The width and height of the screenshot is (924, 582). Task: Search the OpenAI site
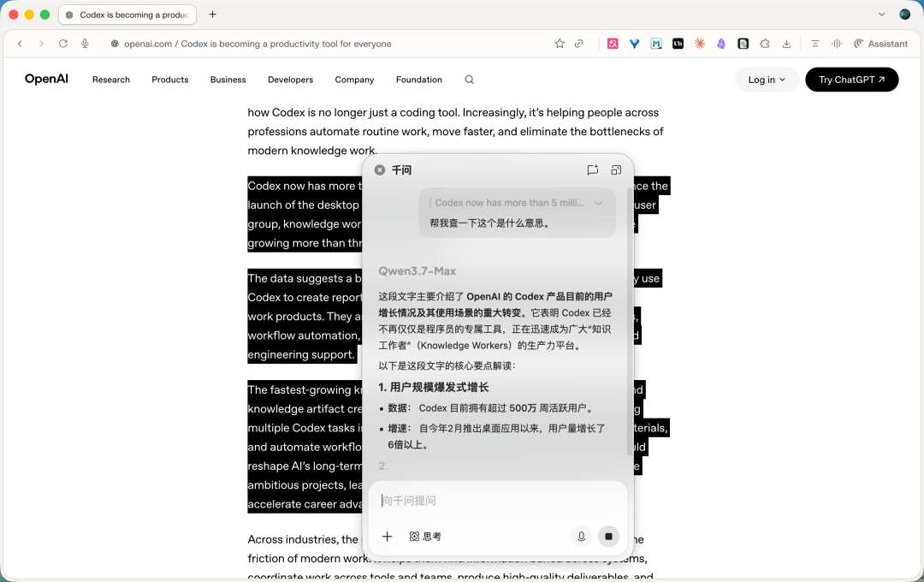point(469,80)
